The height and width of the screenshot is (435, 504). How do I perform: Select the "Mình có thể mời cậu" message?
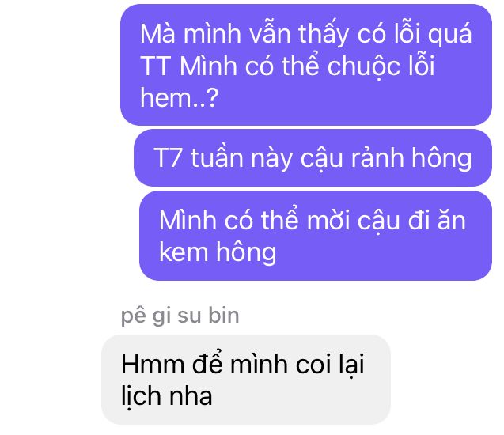coord(316,236)
